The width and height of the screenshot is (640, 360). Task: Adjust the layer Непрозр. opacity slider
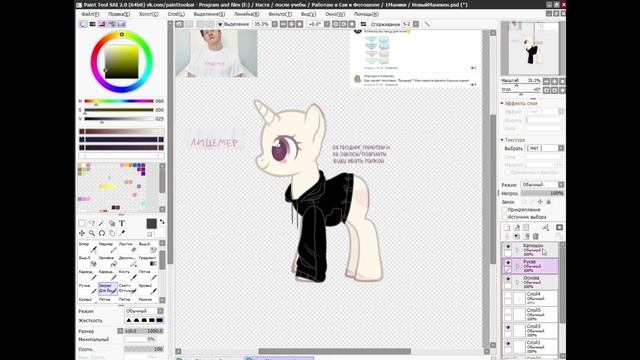coord(542,193)
